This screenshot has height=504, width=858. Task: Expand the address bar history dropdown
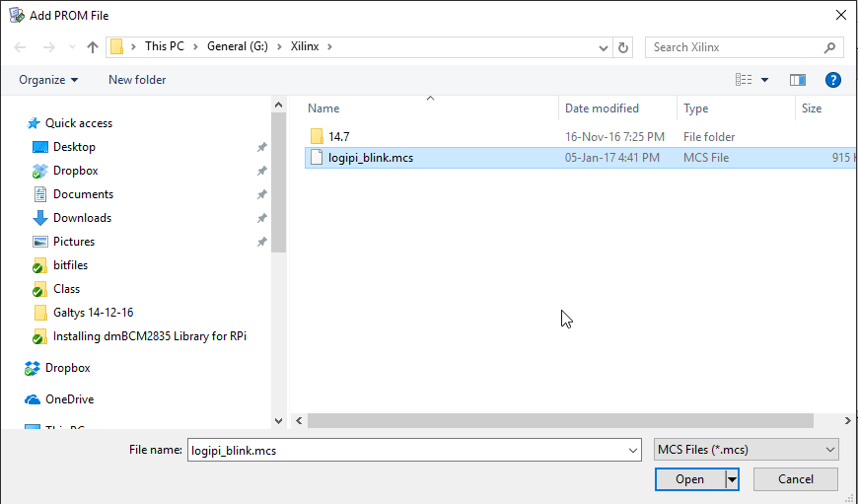(x=604, y=47)
